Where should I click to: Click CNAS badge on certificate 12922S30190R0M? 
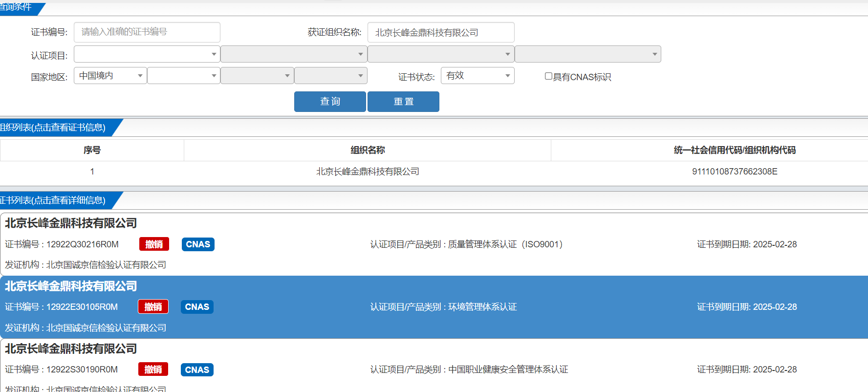point(197,370)
